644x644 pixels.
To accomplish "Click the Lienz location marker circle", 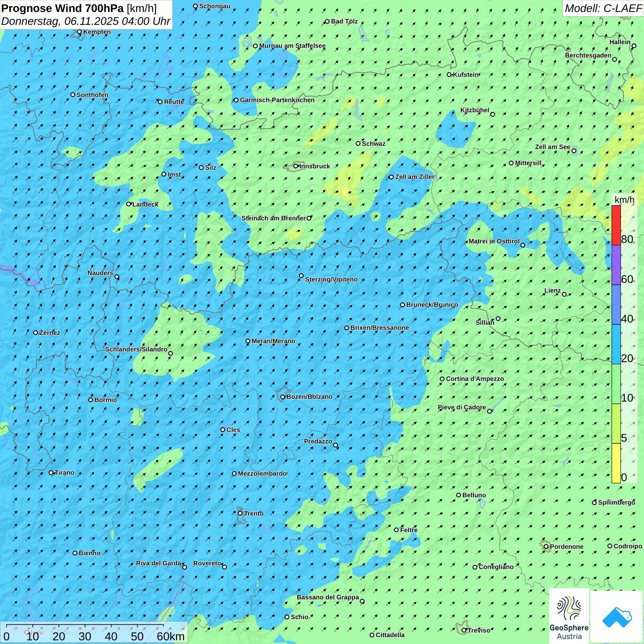I will pyautogui.click(x=564, y=294).
